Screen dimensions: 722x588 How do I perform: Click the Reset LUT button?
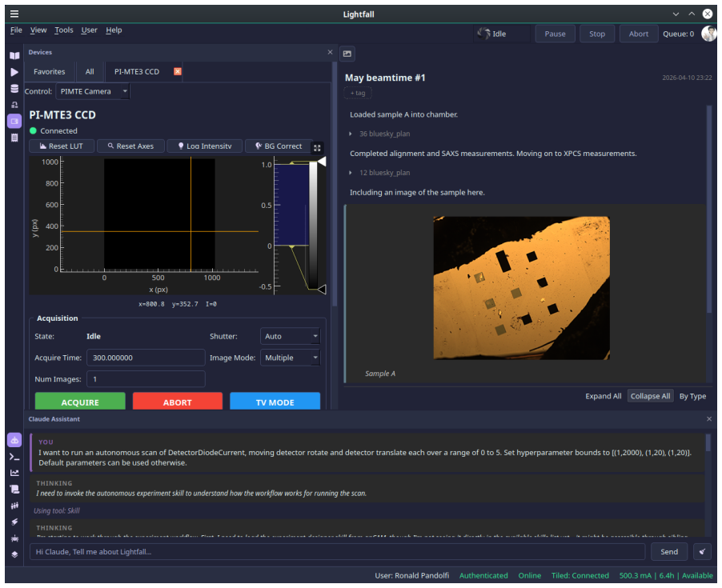[62, 146]
